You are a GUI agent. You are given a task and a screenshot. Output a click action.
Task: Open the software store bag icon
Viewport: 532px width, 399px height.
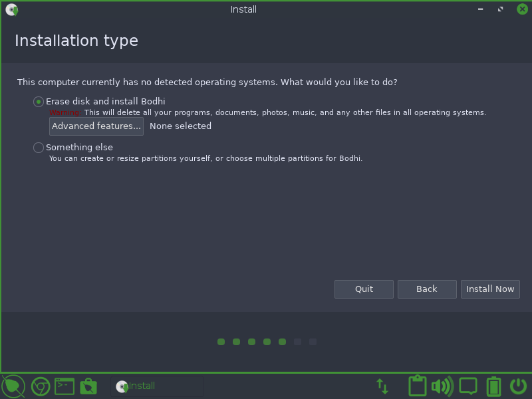tap(88, 386)
